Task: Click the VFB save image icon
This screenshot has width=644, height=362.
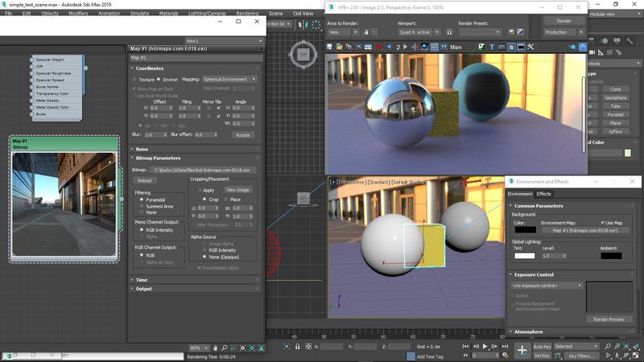Action: 331,47
